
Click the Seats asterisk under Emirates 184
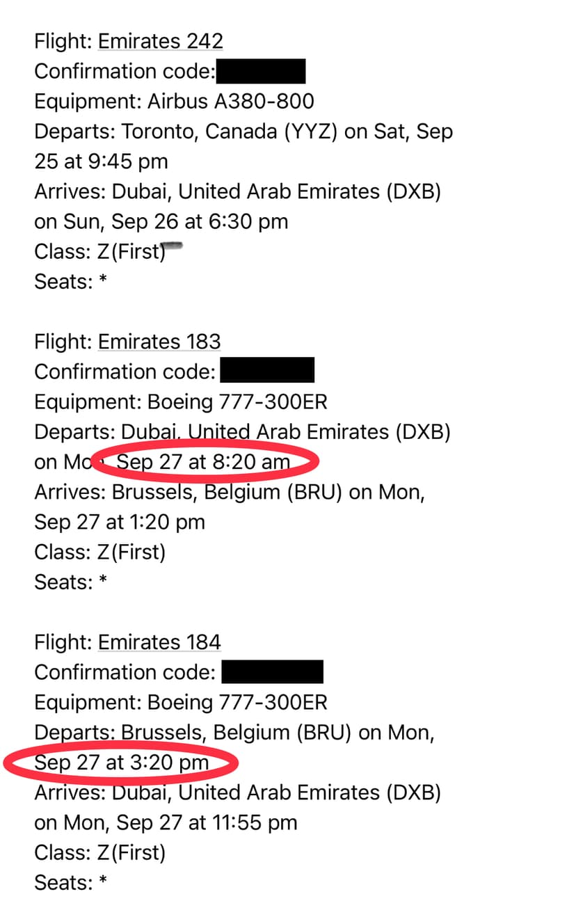click(x=102, y=884)
